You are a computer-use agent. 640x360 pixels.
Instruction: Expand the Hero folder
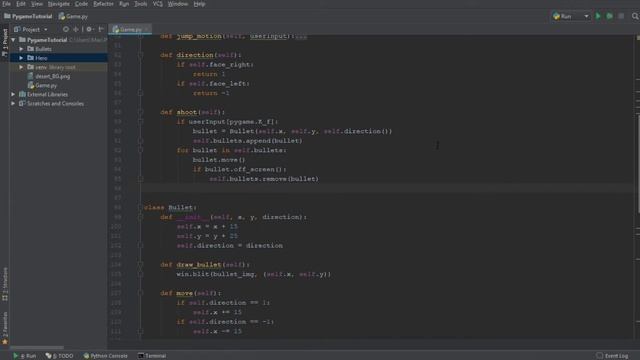[21, 58]
